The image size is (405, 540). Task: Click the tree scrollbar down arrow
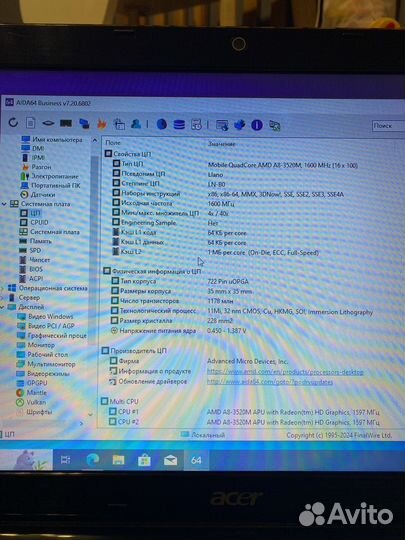pyautogui.click(x=90, y=415)
